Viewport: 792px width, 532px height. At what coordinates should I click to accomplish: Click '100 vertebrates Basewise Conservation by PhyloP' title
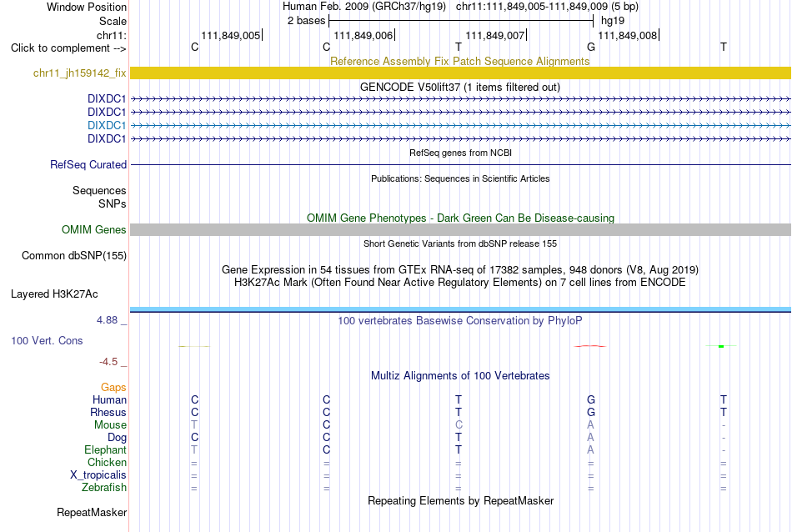point(460,320)
